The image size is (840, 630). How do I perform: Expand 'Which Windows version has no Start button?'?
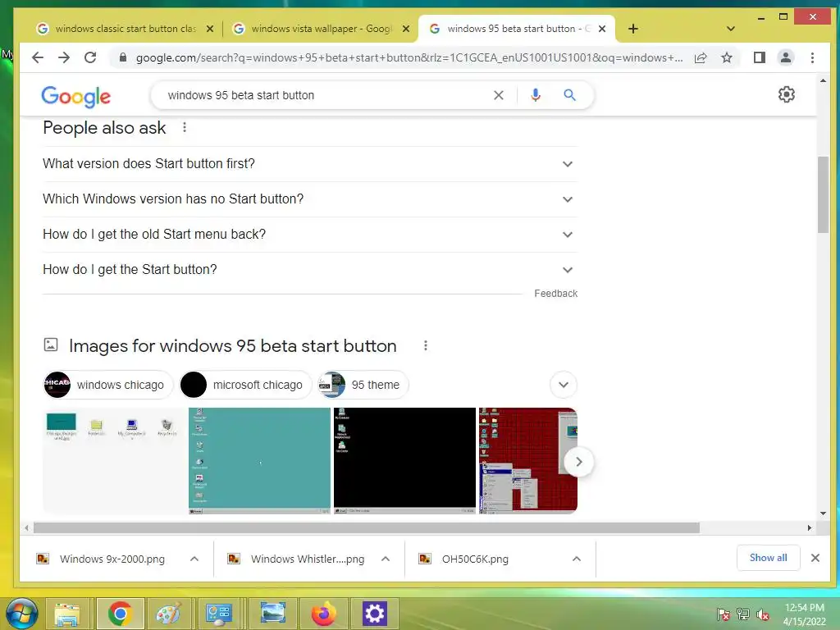pos(309,199)
